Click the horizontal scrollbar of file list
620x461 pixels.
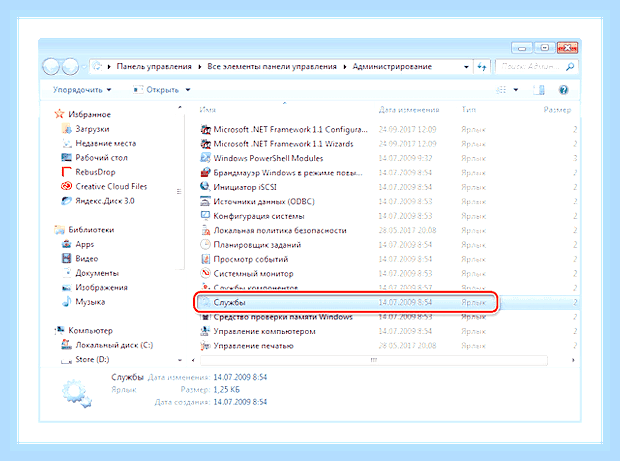pyautogui.click(x=374, y=360)
